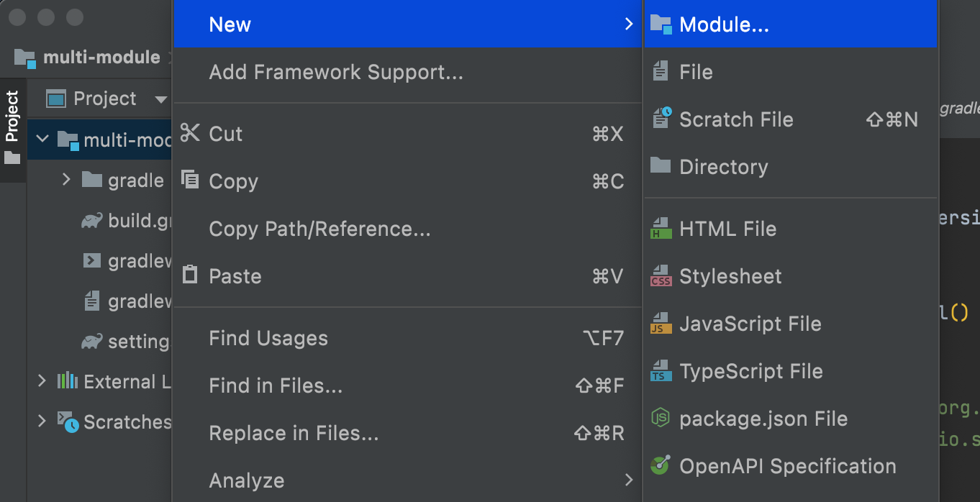The image size is (980, 502).
Task: Select Copy Path/Reference menu entry
Action: tap(319, 229)
